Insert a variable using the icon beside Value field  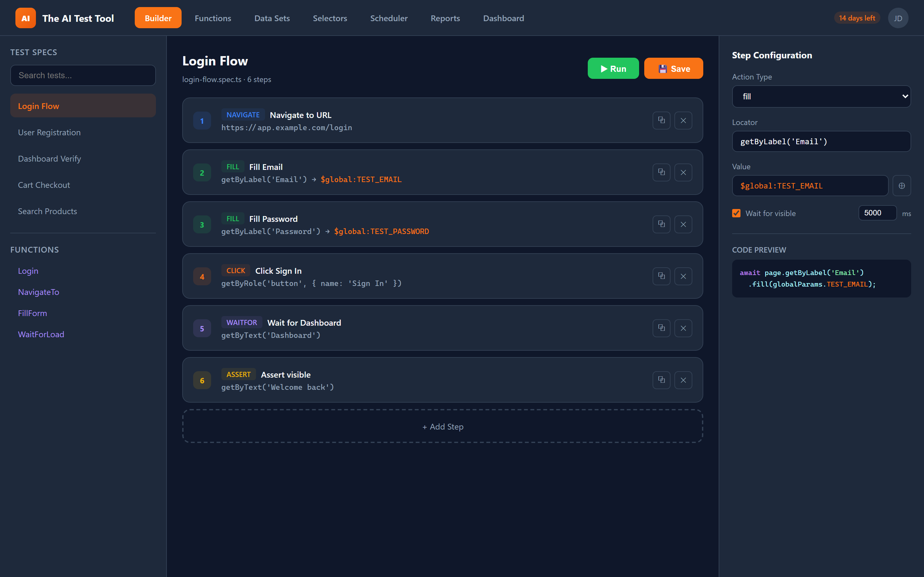tap(902, 186)
